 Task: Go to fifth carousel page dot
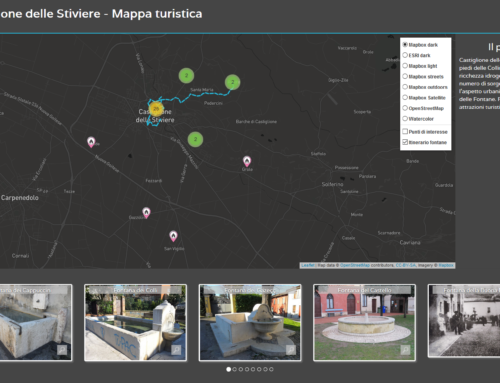[253, 369]
